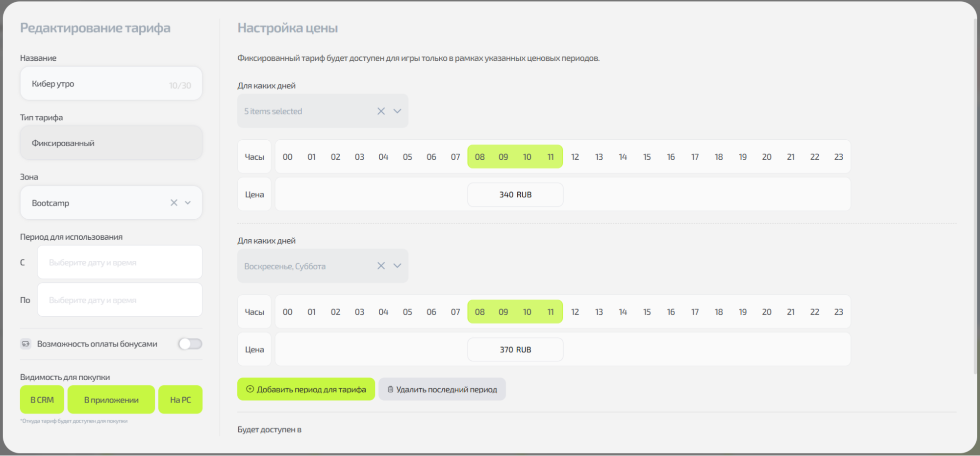Edit the 340 RUB price field
The height and width of the screenshot is (456, 980).
[x=515, y=195]
